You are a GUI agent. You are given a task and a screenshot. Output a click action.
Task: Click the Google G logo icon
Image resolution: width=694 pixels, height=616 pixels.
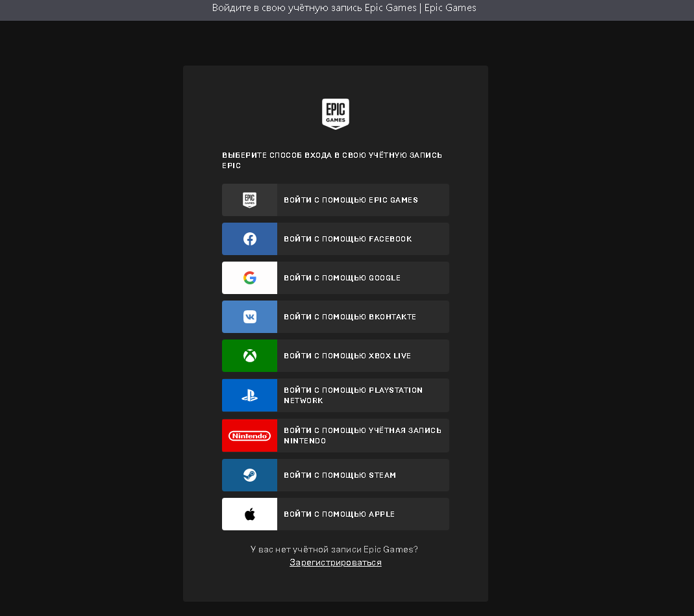pos(250,278)
